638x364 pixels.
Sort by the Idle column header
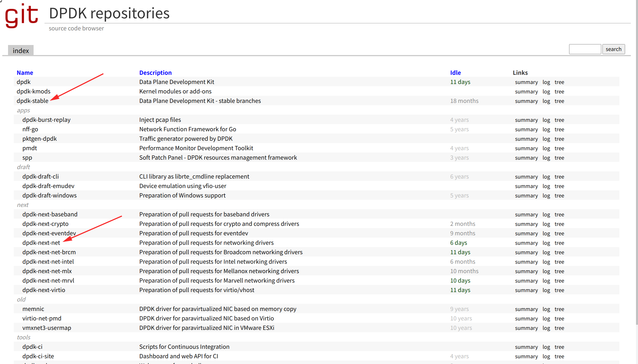click(455, 73)
